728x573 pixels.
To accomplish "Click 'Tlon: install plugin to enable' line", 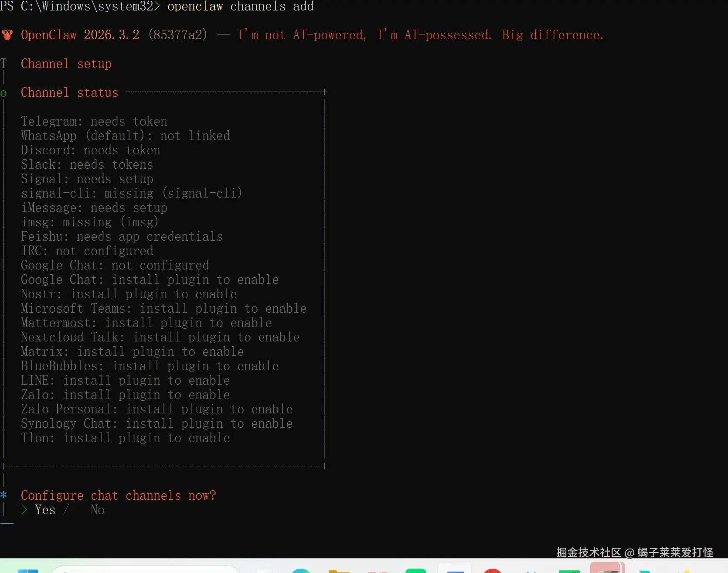I will (x=126, y=438).
